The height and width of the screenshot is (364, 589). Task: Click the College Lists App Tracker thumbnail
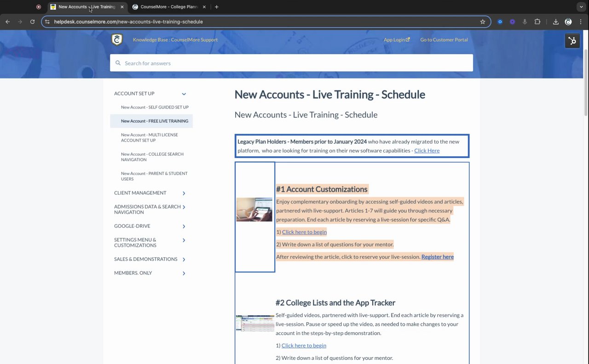(255, 324)
